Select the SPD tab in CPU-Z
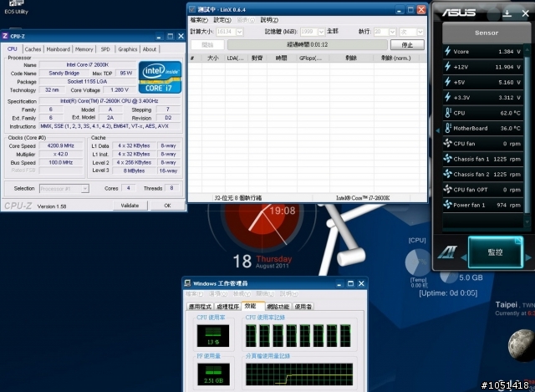 105,49
